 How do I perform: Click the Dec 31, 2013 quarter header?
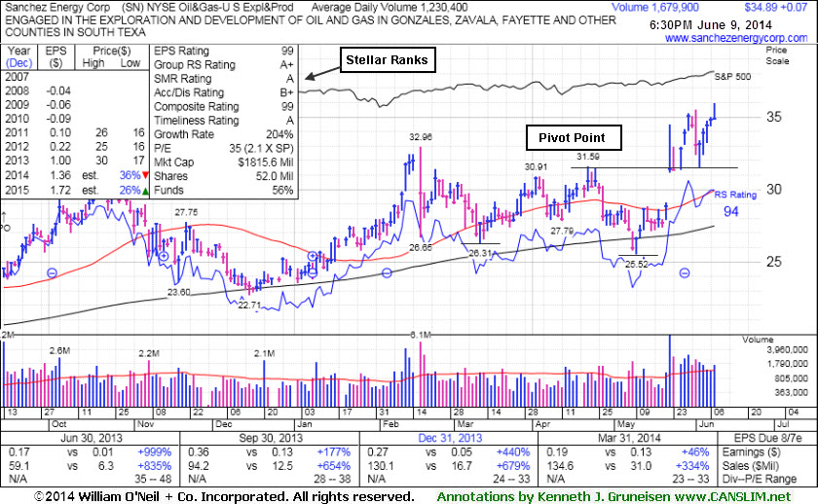click(450, 438)
